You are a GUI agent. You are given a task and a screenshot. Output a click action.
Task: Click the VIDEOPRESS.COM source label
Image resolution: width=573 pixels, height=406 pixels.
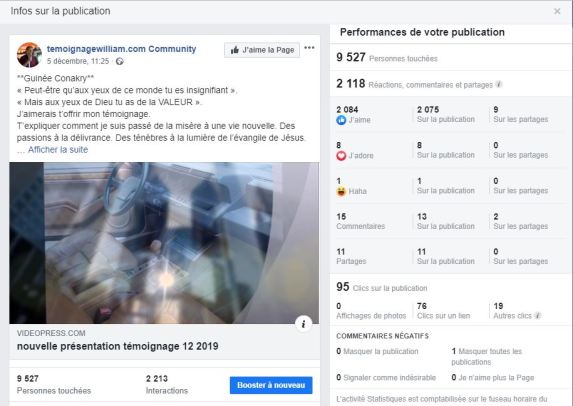click(x=51, y=333)
